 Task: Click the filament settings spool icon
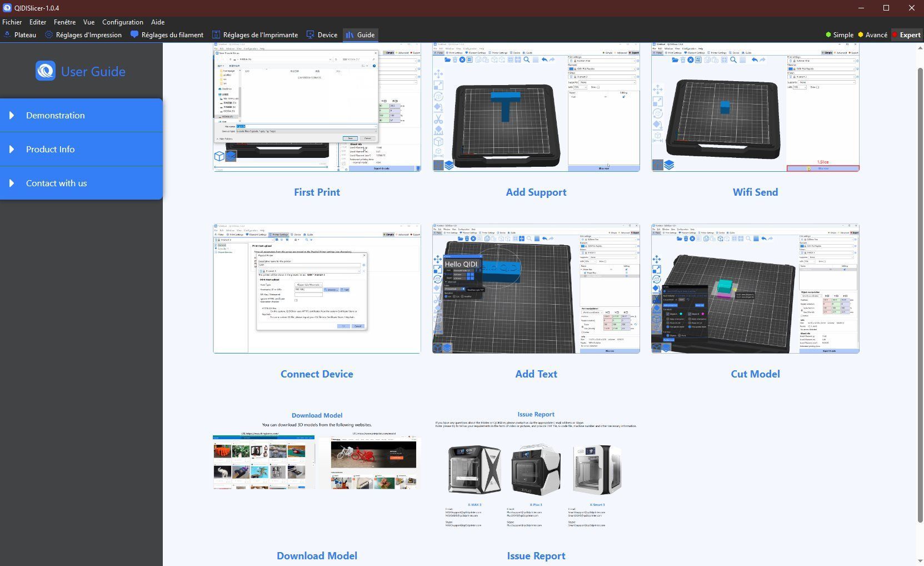pos(134,34)
